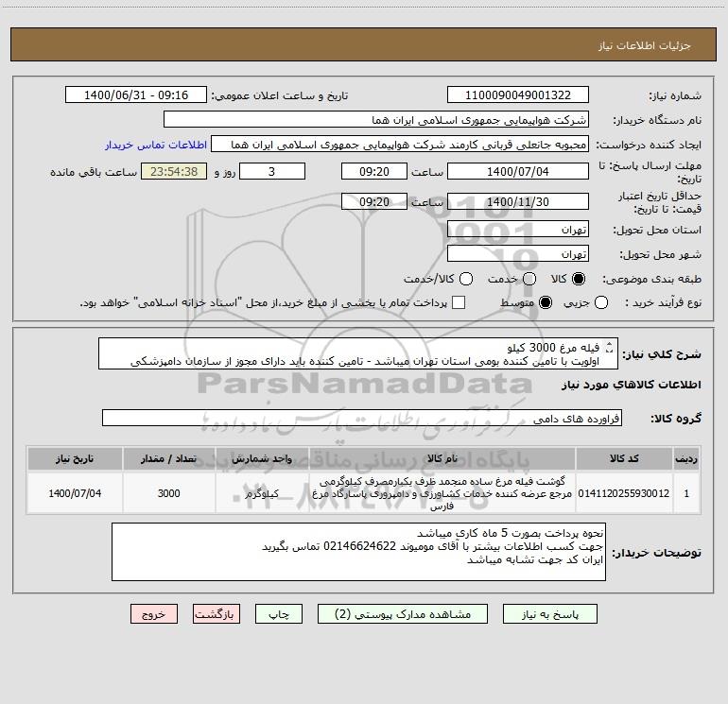
Task: Click the خروج exit button
Action: [154, 614]
